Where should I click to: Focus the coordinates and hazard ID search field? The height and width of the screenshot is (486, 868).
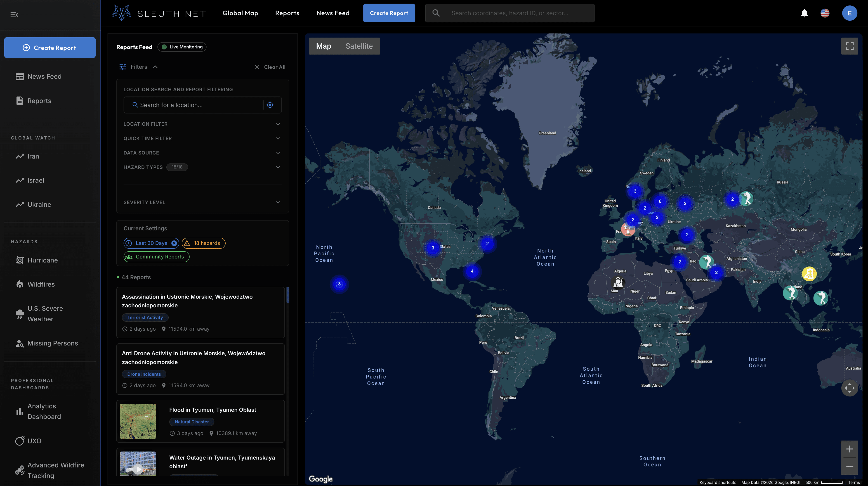[509, 13]
